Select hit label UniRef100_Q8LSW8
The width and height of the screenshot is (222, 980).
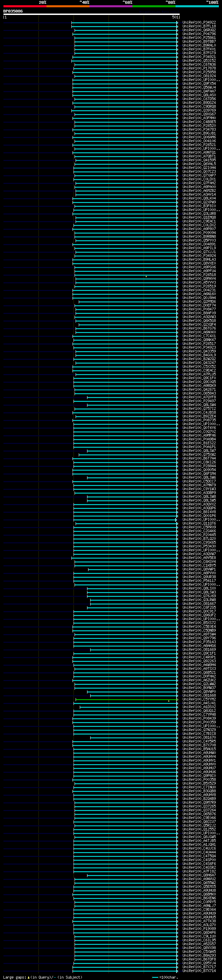point(199,496)
